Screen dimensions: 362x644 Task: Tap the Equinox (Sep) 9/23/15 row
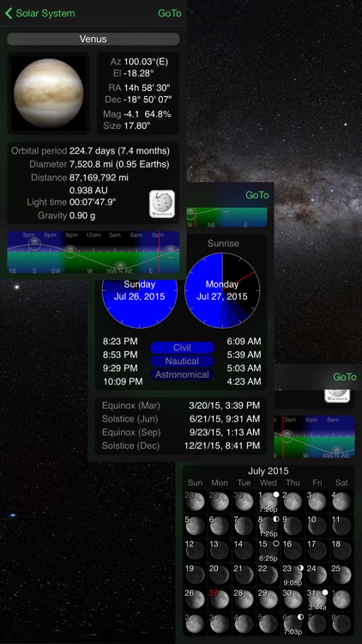181,432
